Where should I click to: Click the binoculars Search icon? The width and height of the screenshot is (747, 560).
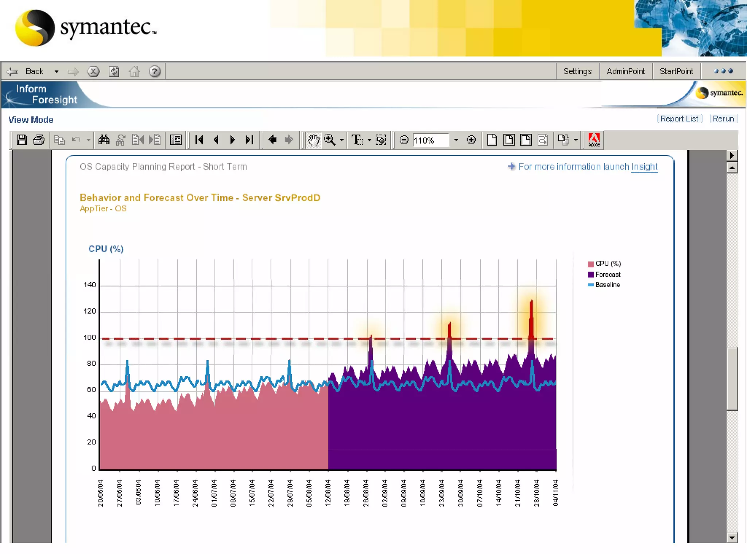[x=104, y=140]
